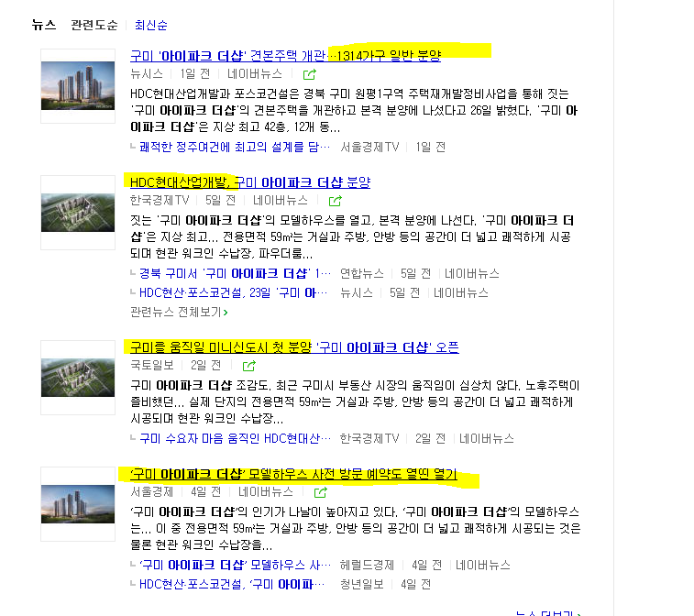This screenshot has width=694, height=616.
Task: Open 네이버뉴스 link beside 한국경제TV 2일 전
Action: coord(487,438)
